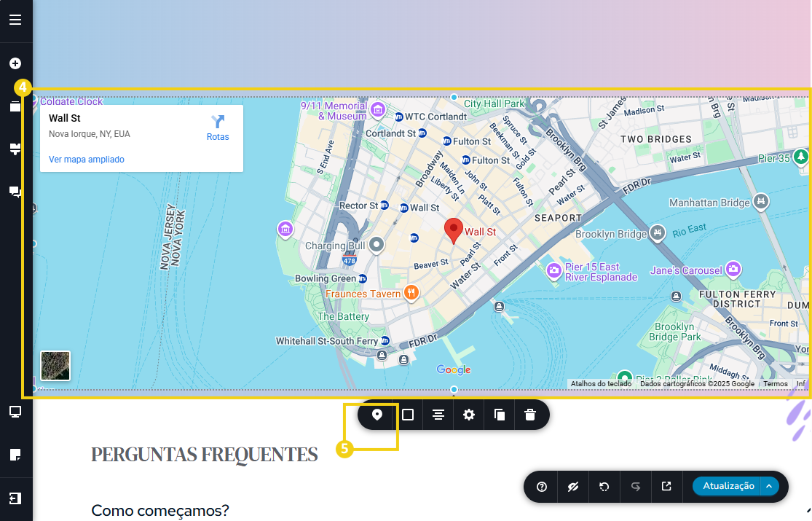
Task: Open the Termos link on the map
Action: tap(776, 383)
